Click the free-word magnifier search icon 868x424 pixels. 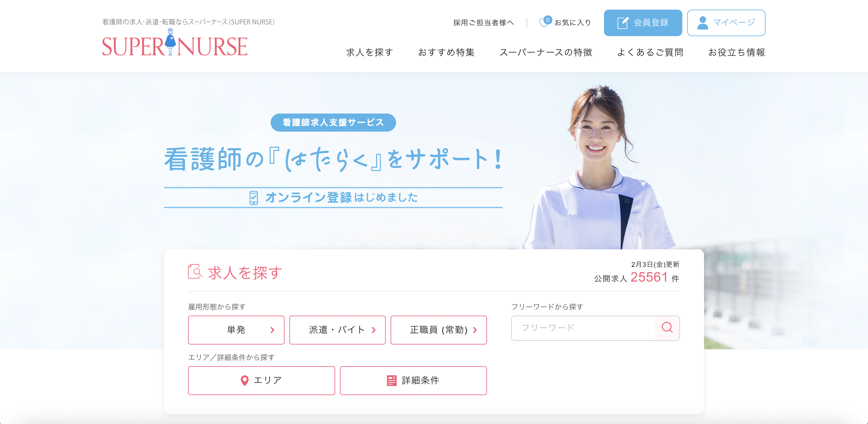pos(667,328)
